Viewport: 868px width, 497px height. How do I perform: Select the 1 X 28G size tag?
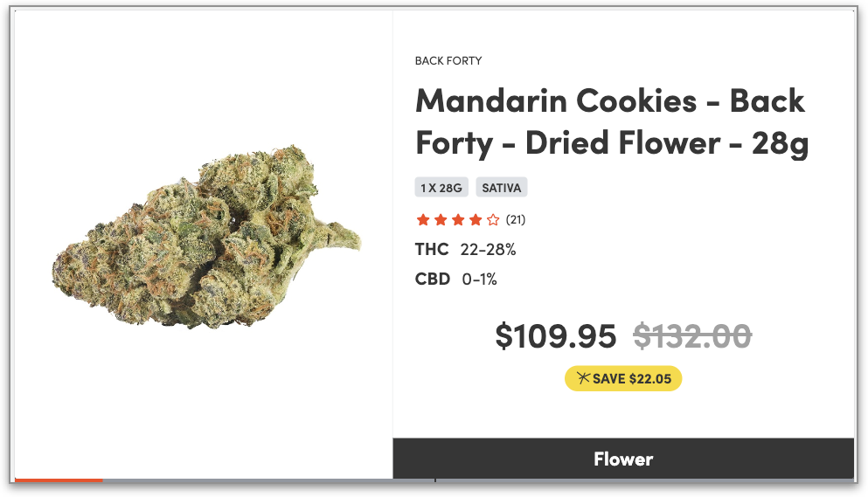(x=441, y=188)
